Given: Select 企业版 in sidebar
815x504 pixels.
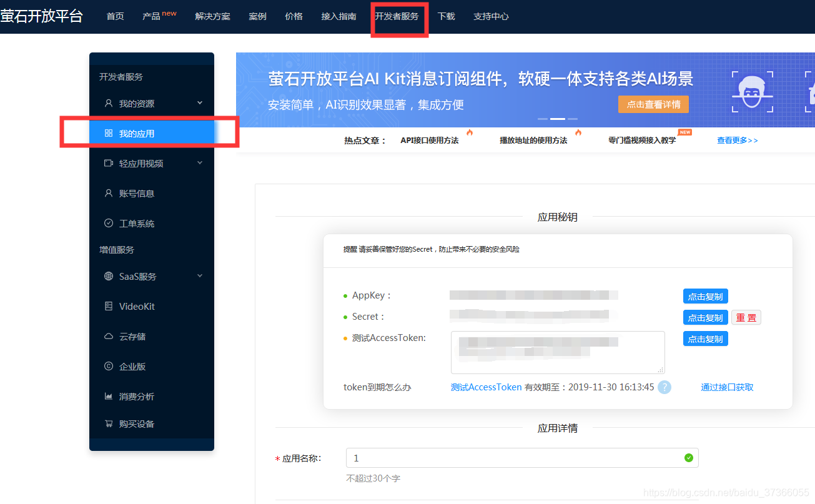Looking at the screenshot, I should 152,366.
